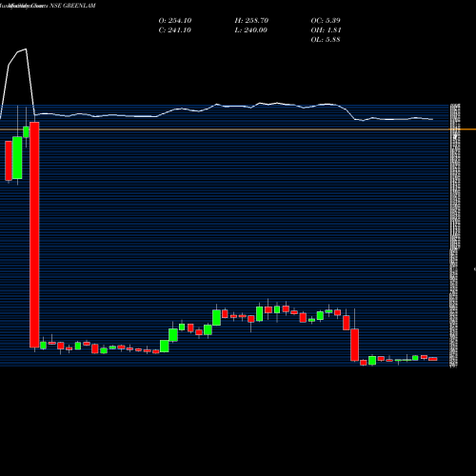
Task: Click the OC: 5.39 reading
Action: [326, 21]
